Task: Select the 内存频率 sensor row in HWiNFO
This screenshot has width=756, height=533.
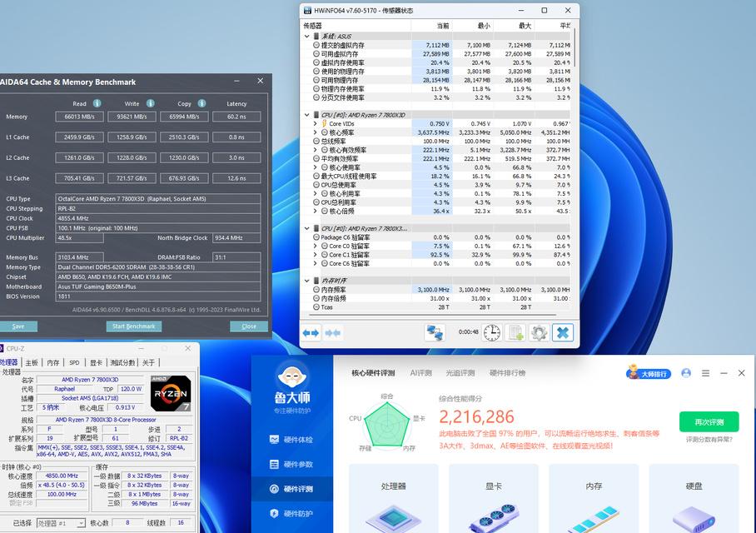Action: point(436,290)
